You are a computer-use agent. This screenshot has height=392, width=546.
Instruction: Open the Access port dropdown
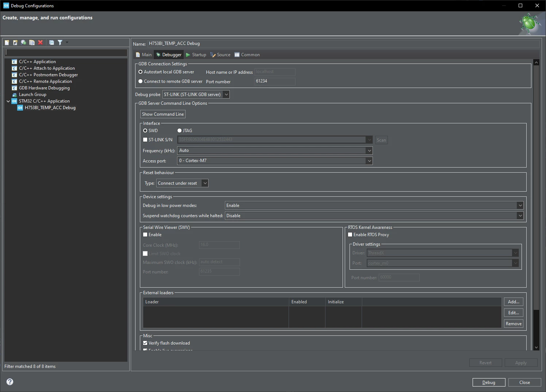[275, 161]
